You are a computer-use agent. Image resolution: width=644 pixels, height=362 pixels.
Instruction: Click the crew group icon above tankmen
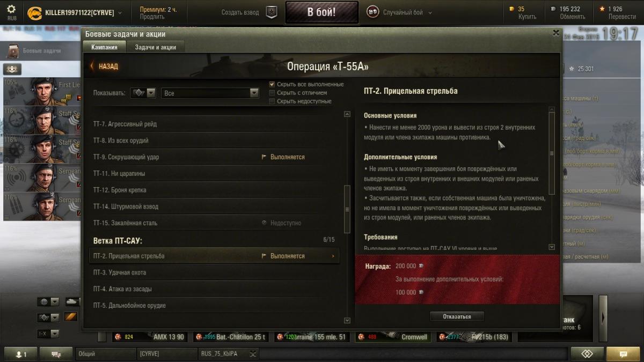pos(12,69)
